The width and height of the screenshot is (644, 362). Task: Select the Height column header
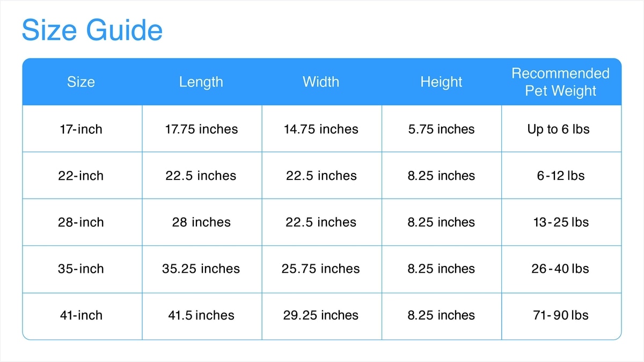(441, 82)
